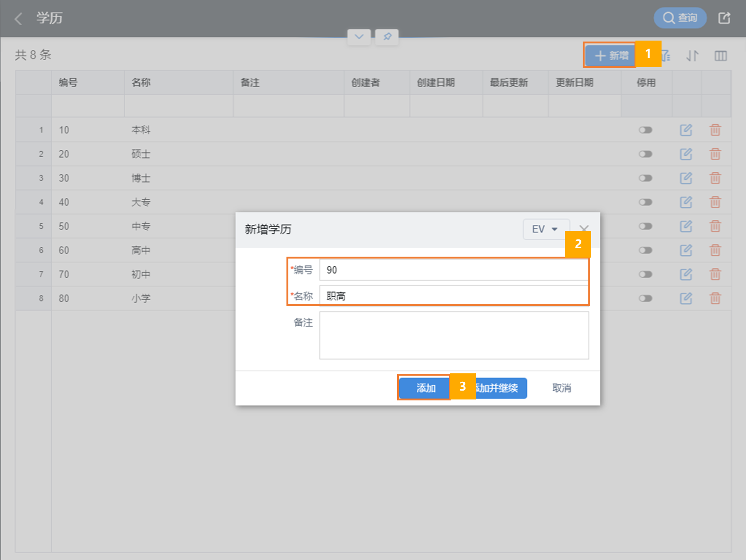Delete the 高中 row
The width and height of the screenshot is (746, 560).
[715, 250]
